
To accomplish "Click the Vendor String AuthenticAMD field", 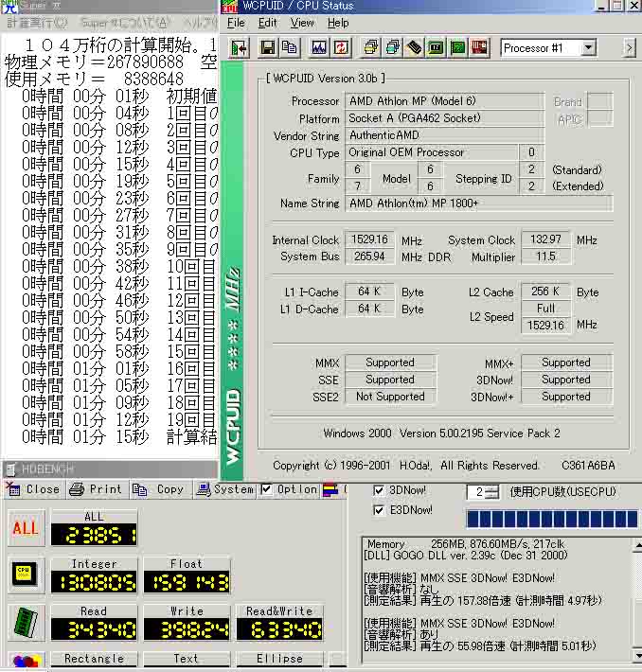I will (445, 135).
